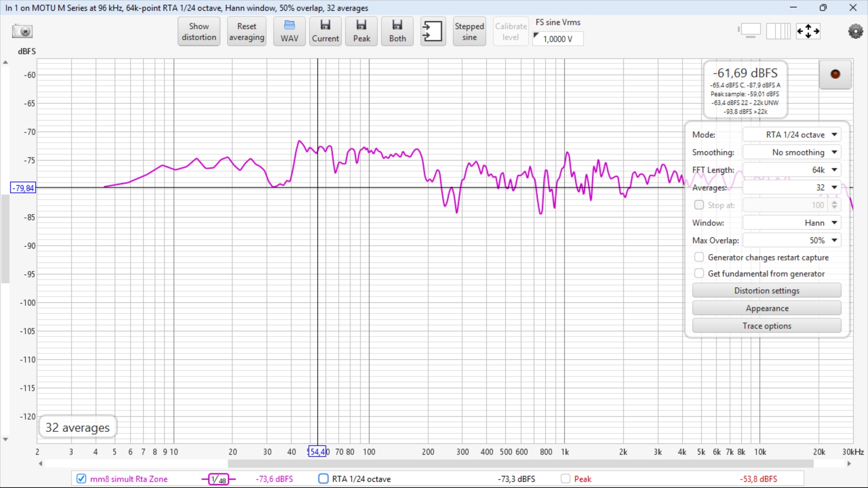Image resolution: width=868 pixels, height=488 pixels.
Task: Enable Peak trace checkbox
Action: (x=566, y=479)
